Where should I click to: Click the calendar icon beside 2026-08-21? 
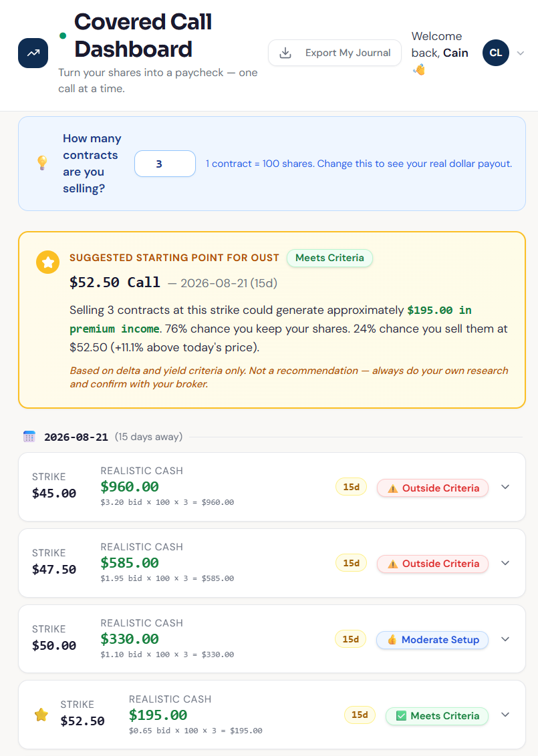[x=29, y=437]
